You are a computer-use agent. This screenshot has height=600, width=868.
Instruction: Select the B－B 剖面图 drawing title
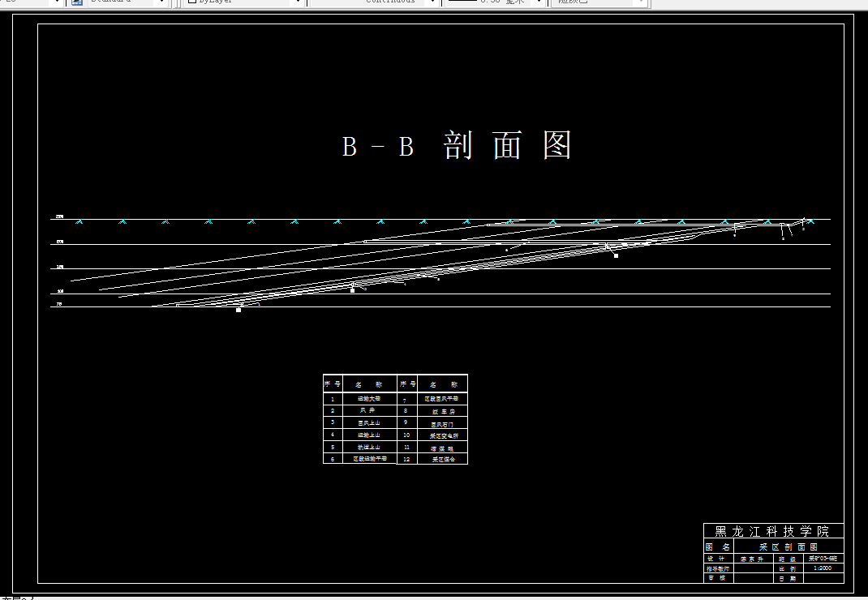tap(457, 146)
